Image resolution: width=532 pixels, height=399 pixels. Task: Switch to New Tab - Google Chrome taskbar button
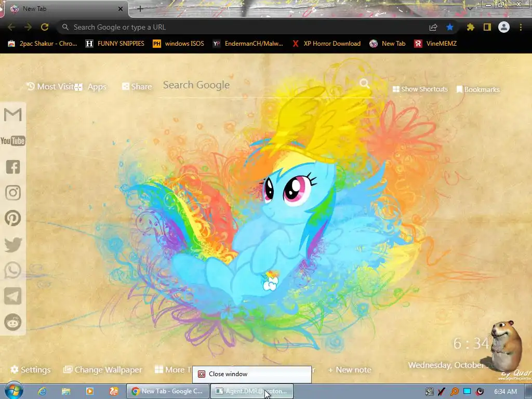coord(168,391)
